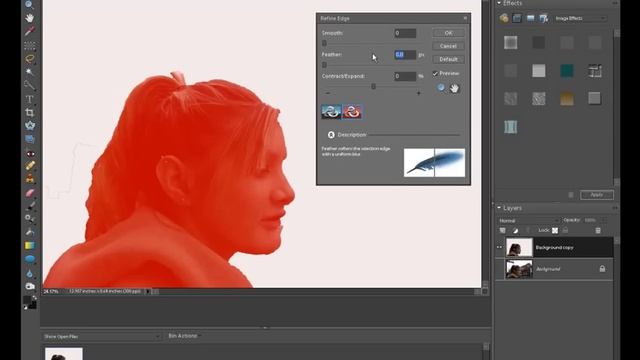Select the Hand tool in main toolbox
Viewport: 640px width, 360px height.
[x=29, y=18]
